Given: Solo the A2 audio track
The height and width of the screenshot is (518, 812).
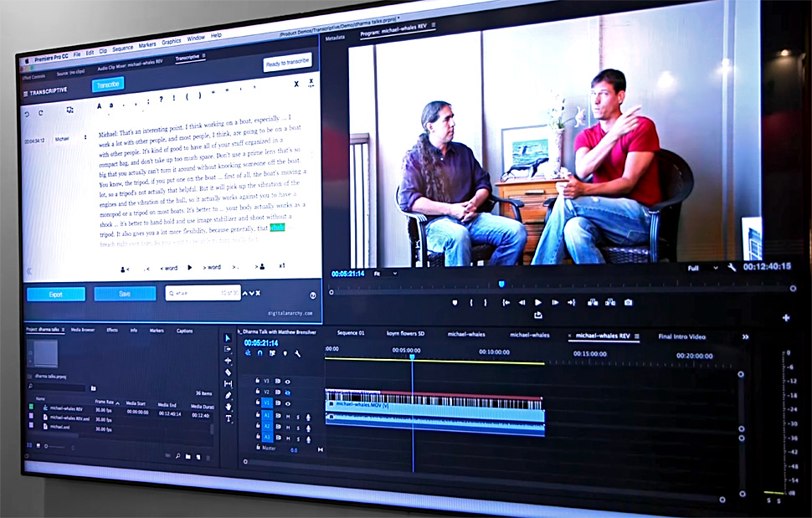Looking at the screenshot, I should tap(298, 428).
